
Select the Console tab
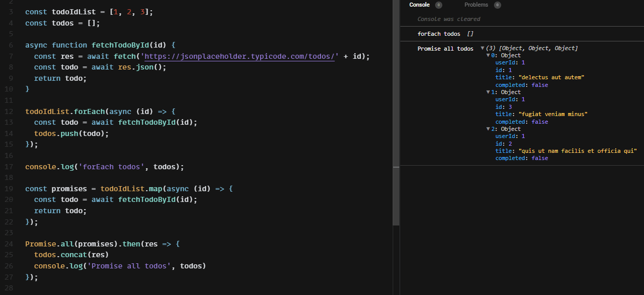click(x=419, y=5)
